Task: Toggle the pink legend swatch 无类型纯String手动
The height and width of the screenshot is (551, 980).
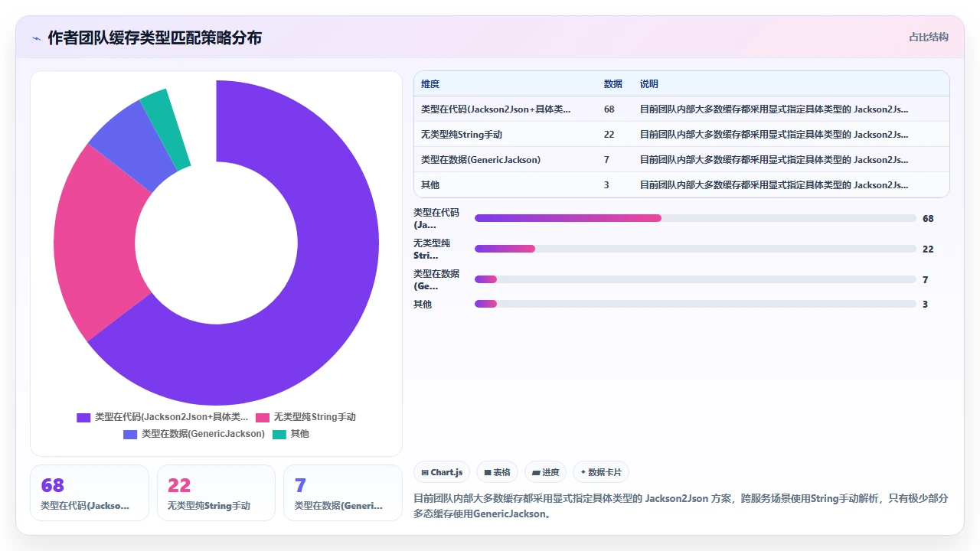Action: coord(263,417)
